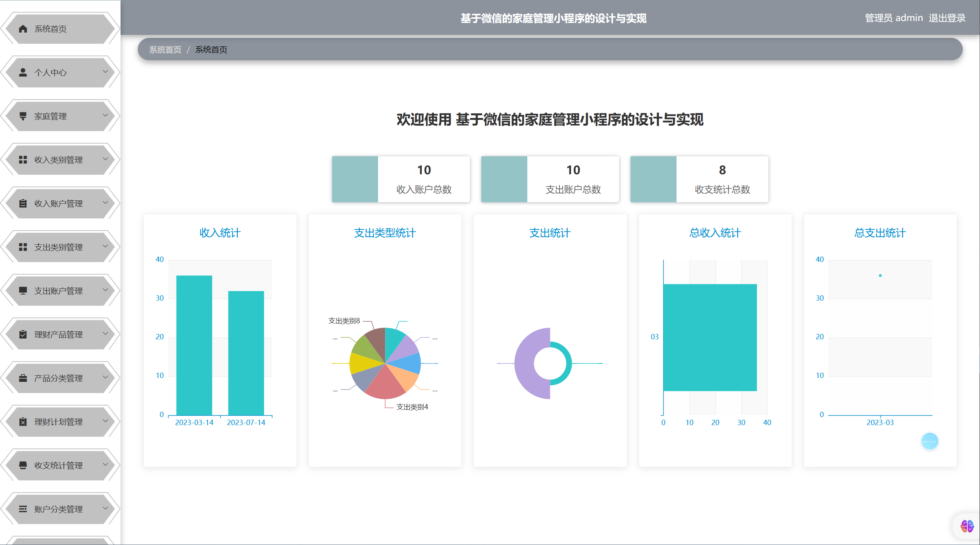Expand the 支出类别管理 menu chevron
The width and height of the screenshot is (980, 545).
[105, 246]
